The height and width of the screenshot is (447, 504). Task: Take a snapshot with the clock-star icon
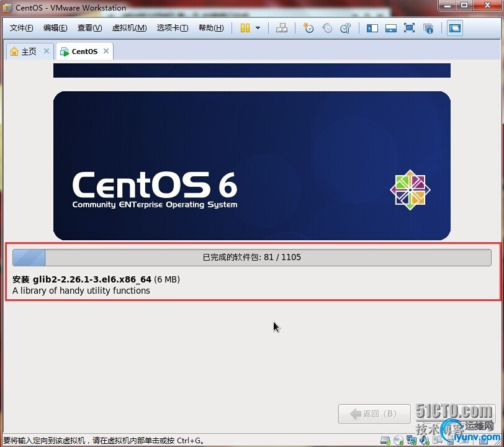(308, 28)
